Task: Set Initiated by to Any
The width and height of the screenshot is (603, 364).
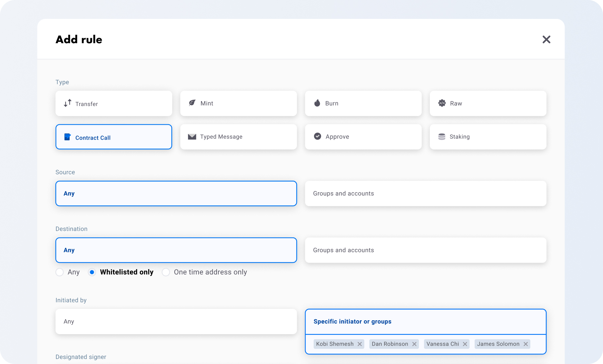Action: (176, 322)
